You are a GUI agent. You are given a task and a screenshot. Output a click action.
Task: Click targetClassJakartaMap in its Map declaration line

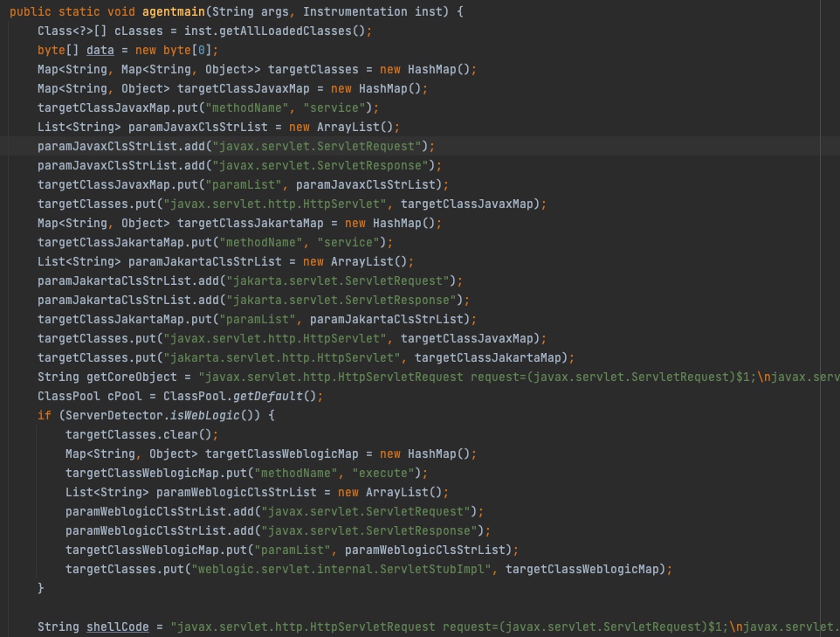[x=251, y=223]
